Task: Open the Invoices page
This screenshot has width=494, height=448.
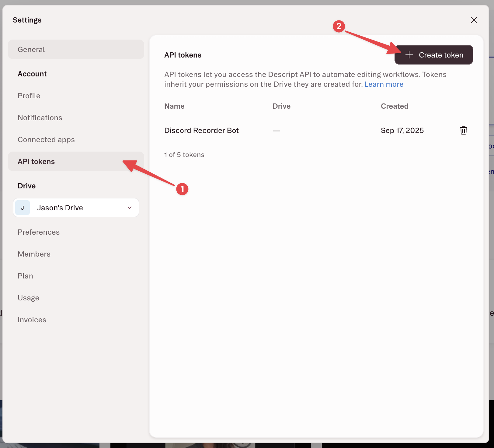Action: click(32, 320)
